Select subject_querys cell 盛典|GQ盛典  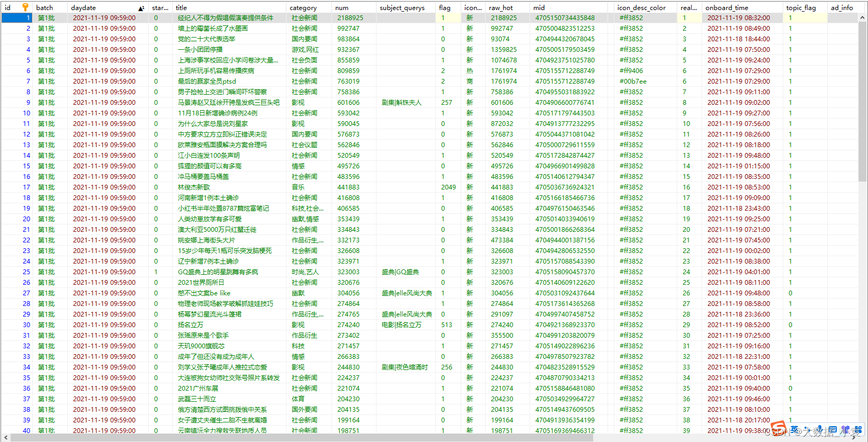(400, 272)
